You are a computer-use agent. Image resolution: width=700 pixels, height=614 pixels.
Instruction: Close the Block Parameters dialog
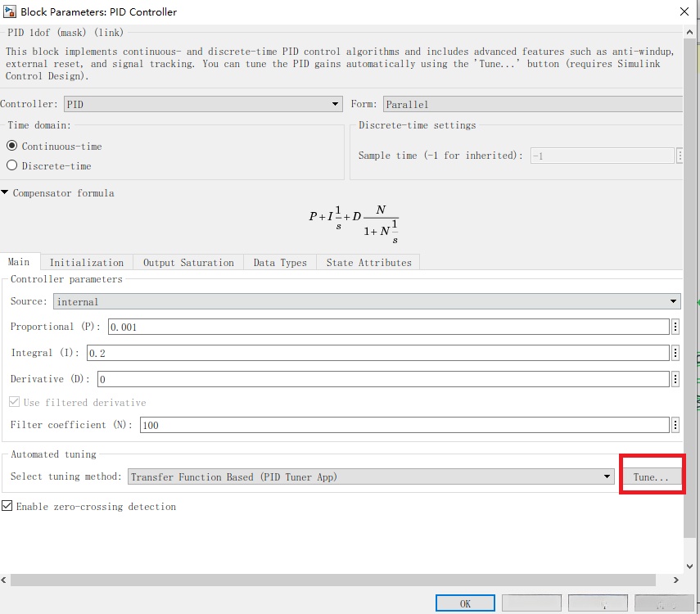pos(684,11)
